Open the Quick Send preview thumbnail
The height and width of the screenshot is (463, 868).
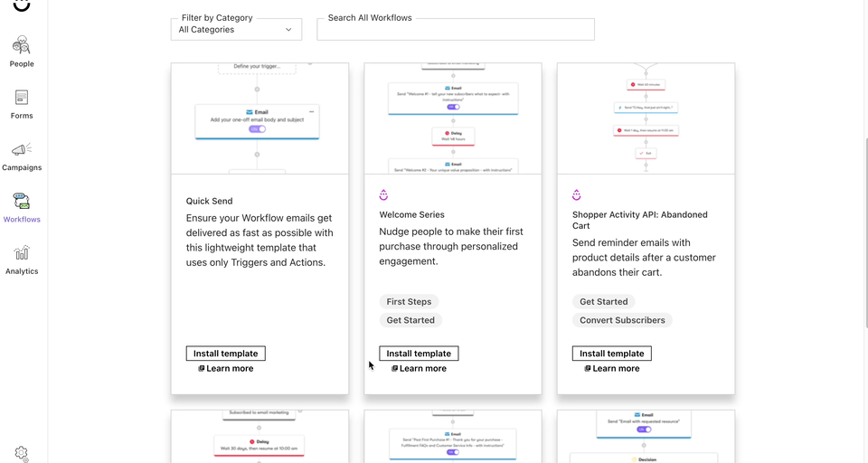(259, 118)
